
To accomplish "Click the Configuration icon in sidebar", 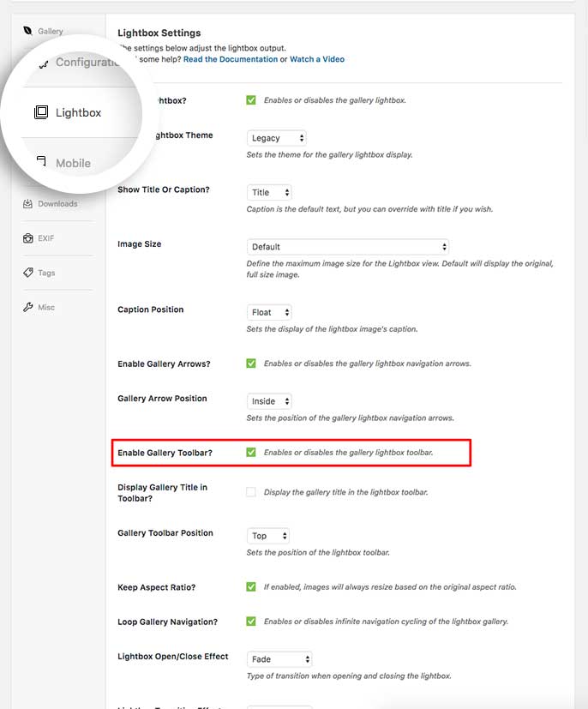I will (x=43, y=63).
